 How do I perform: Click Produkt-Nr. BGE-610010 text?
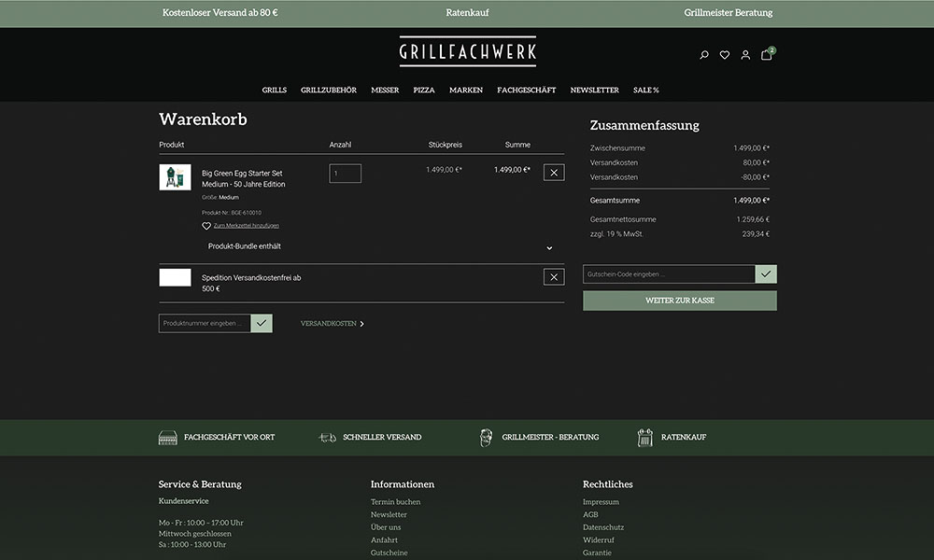231,213
